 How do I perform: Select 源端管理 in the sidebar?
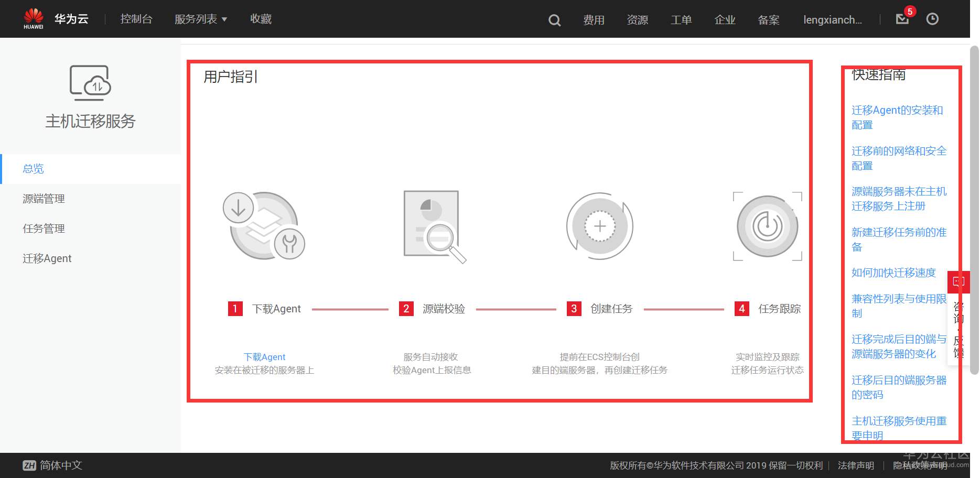pyautogui.click(x=91, y=199)
